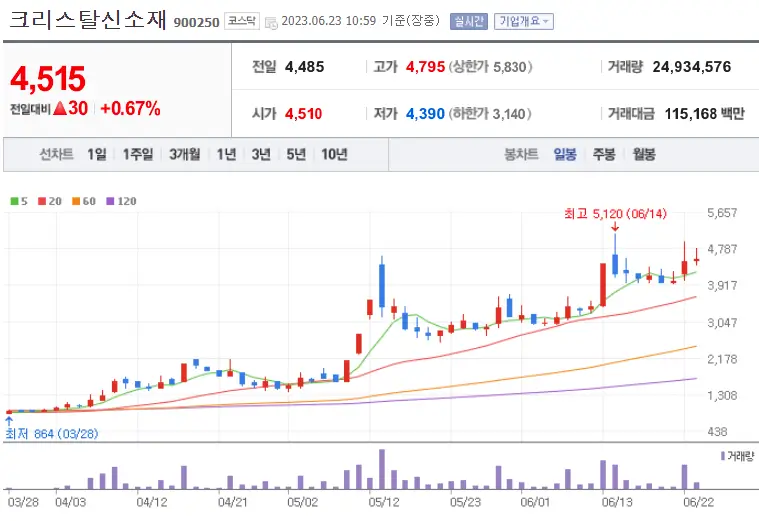Click the stock code 900250
This screenshot has width=759, height=521.
click(196, 22)
